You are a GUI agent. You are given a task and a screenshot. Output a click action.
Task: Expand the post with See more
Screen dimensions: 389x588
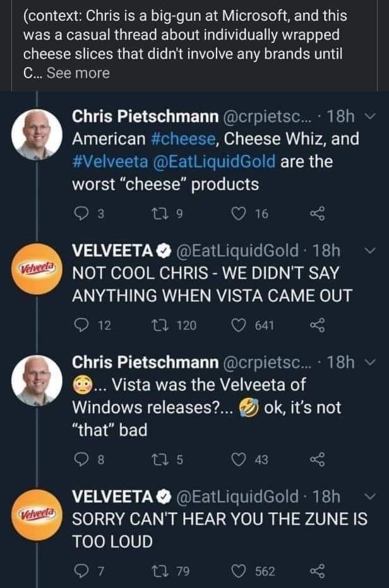(78, 73)
